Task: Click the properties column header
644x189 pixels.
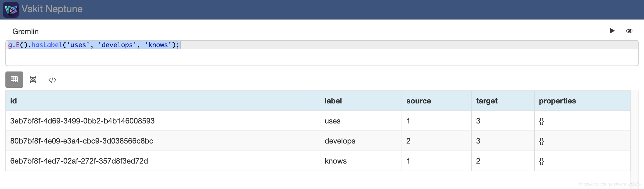Action: [x=557, y=101]
